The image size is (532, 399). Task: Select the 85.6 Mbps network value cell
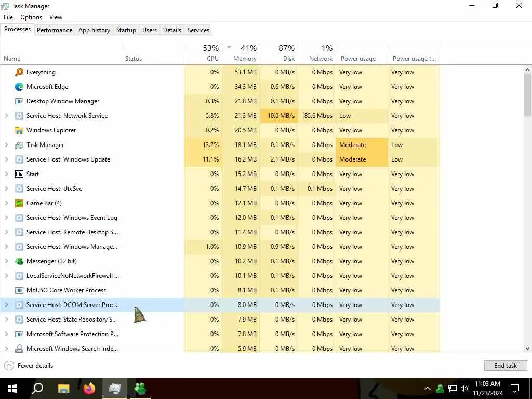[317, 116]
